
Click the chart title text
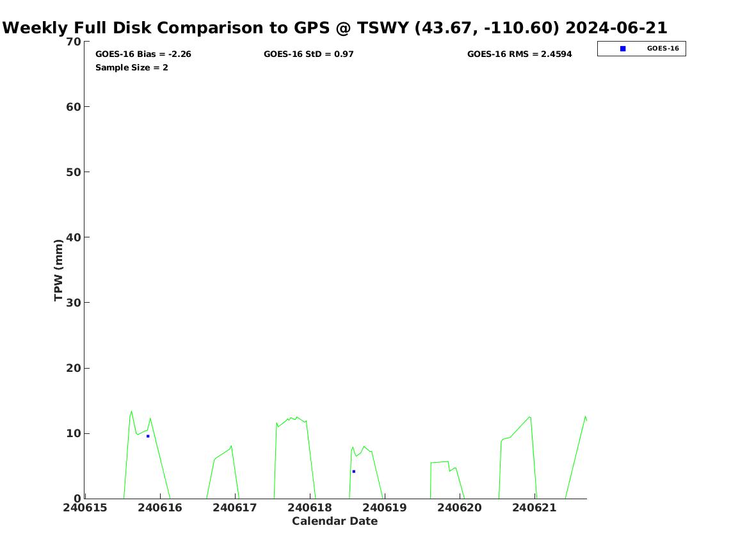tap(335, 28)
